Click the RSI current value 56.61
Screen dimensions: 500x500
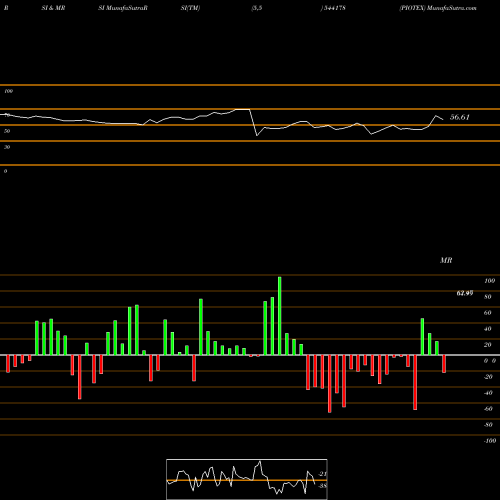point(460,117)
